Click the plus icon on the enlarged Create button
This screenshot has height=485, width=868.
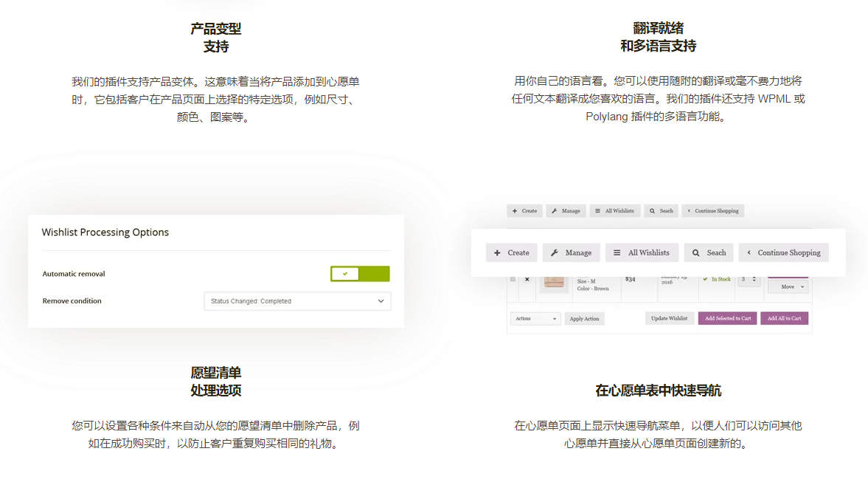497,252
